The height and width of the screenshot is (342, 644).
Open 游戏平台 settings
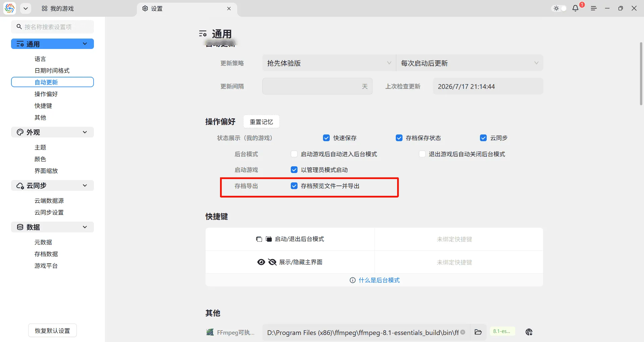pos(46,266)
